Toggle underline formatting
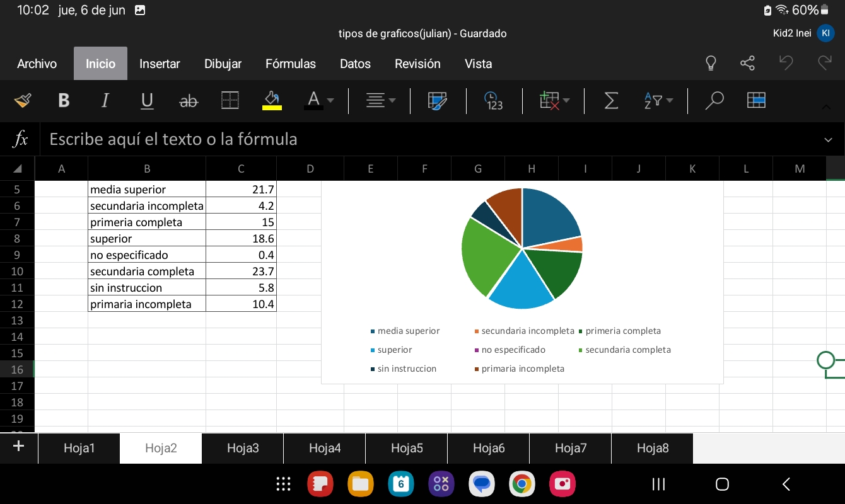The image size is (845, 504). pyautogui.click(x=147, y=101)
